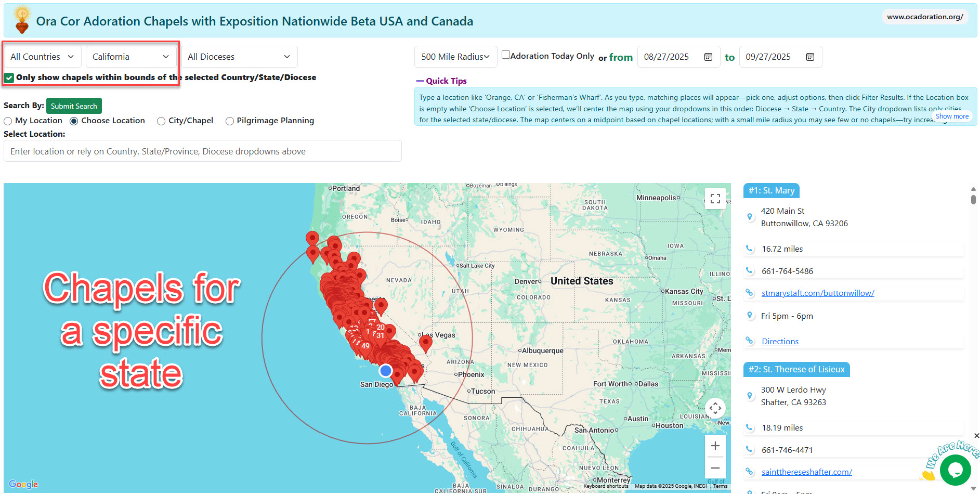Open the sainttheresesshafter.com link
This screenshot has height=494, width=980.
click(x=806, y=472)
